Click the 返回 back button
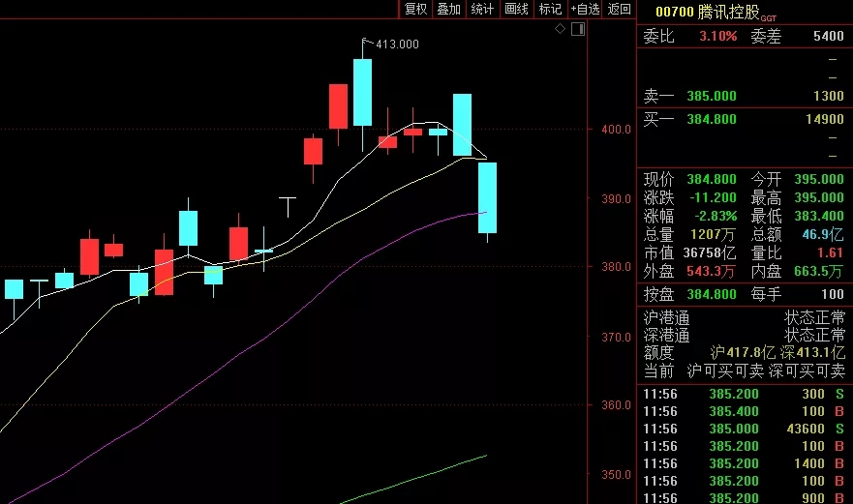This screenshot has width=853, height=504. tap(619, 9)
